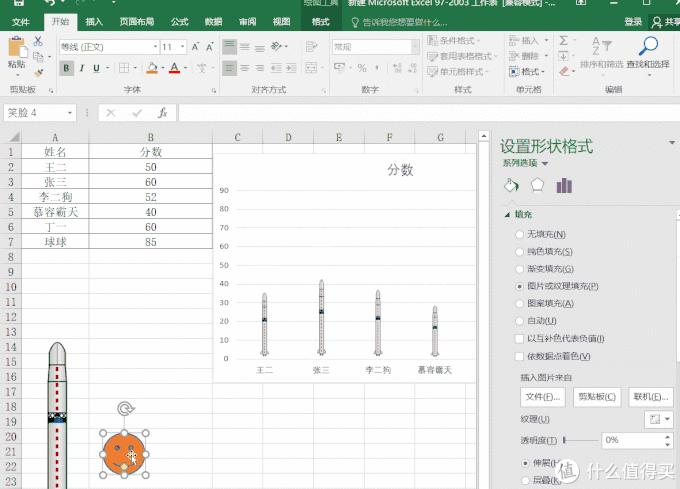Open the number format dropdown
Image resolution: width=680 pixels, height=489 pixels.
[415, 47]
